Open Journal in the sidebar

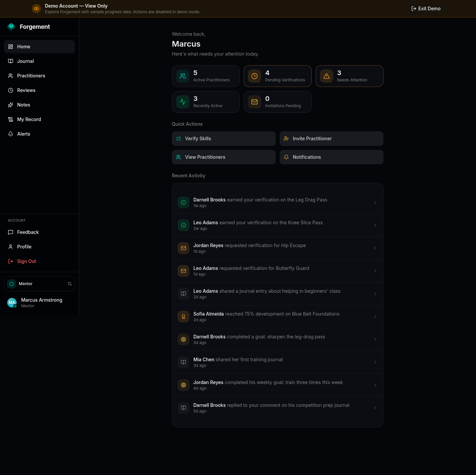pyautogui.click(x=39, y=61)
